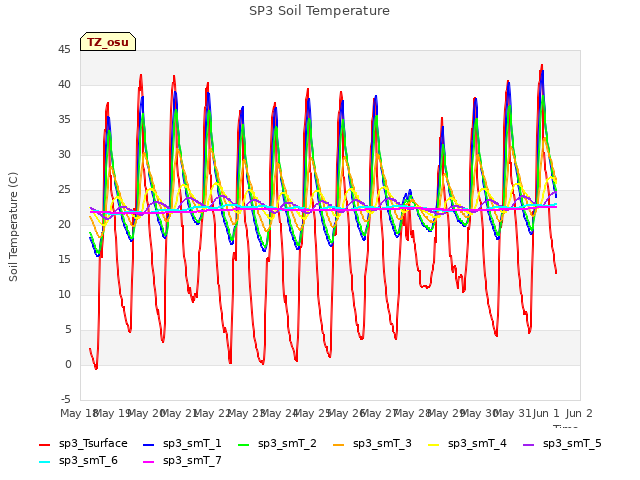Image resolution: width=640 pixels, height=480 pixels.
Task: Click the May 31 x-axis date label
Action: pos(512,413)
